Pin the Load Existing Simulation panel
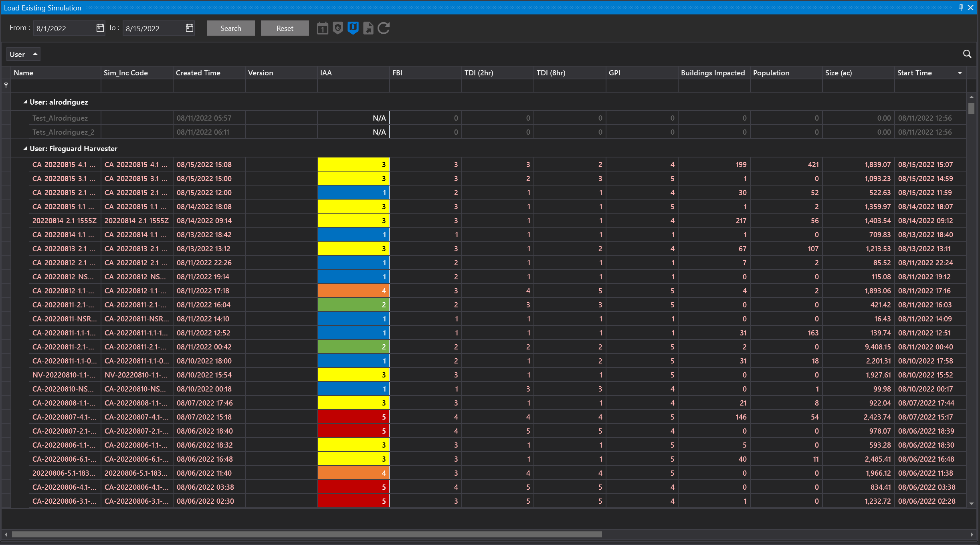The height and width of the screenshot is (545, 980). [x=961, y=8]
